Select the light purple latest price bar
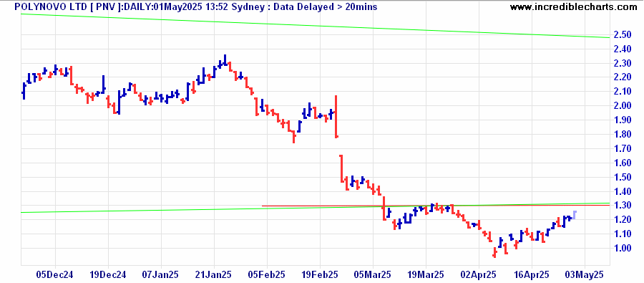644x283 pixels. tap(574, 215)
